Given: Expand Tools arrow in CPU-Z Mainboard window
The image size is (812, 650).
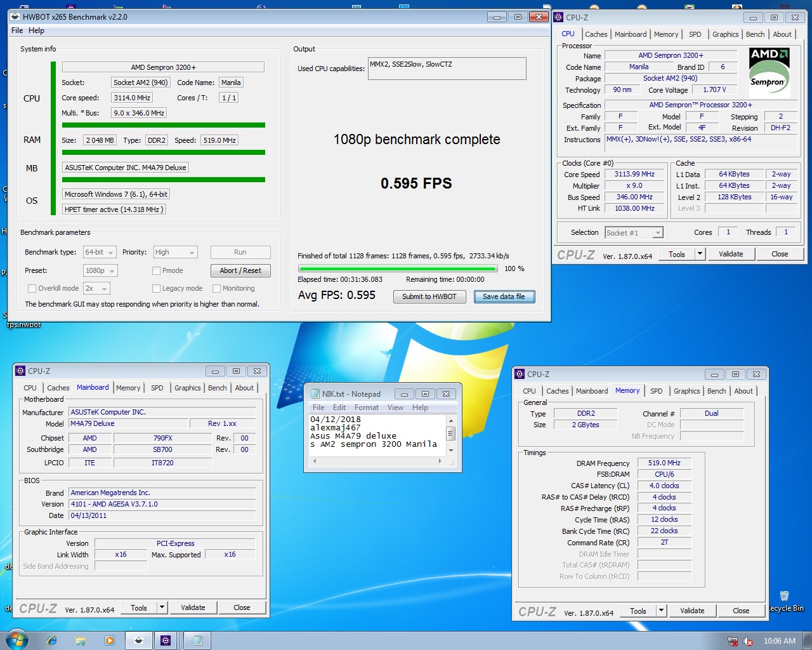Looking at the screenshot, I should [x=162, y=607].
